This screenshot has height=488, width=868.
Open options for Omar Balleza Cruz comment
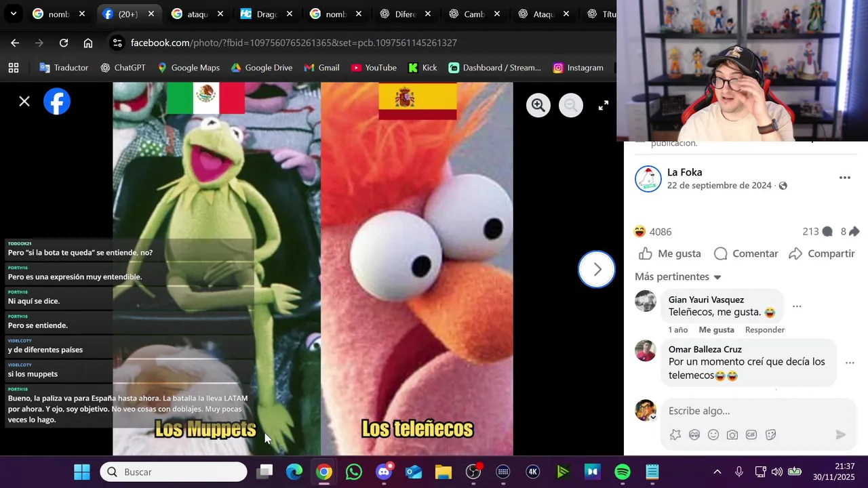coord(850,363)
